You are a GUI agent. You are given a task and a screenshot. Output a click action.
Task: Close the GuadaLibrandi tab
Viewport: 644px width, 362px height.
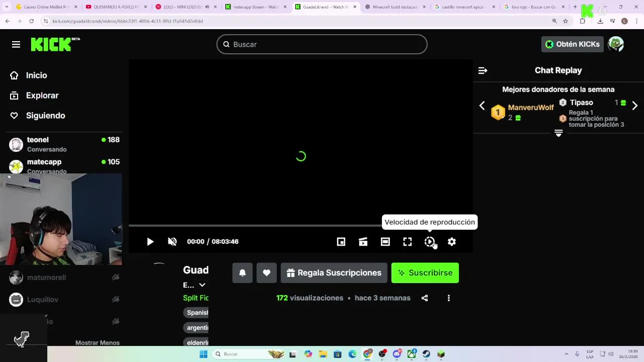point(355,7)
